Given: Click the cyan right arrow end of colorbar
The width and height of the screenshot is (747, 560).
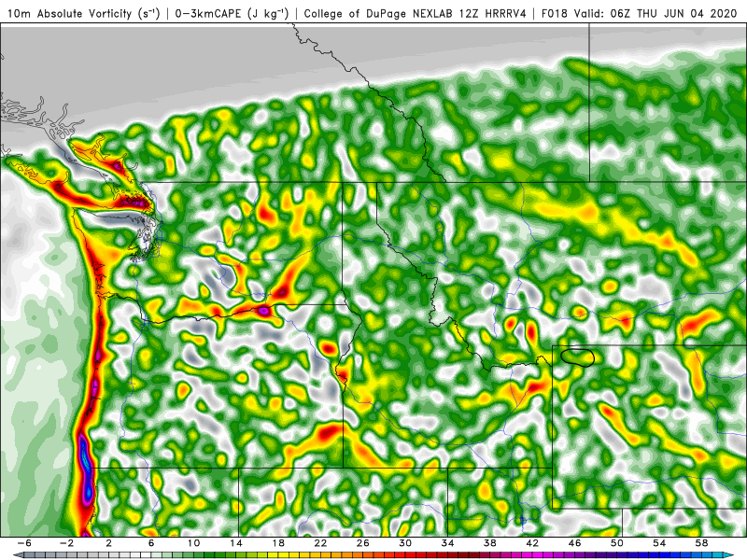Looking at the screenshot, I should point(730,555).
